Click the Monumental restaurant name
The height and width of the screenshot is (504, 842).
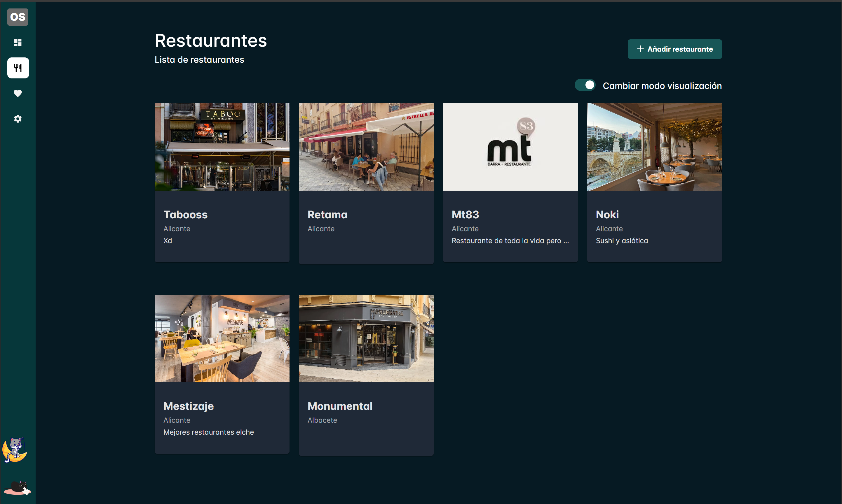[x=340, y=406]
